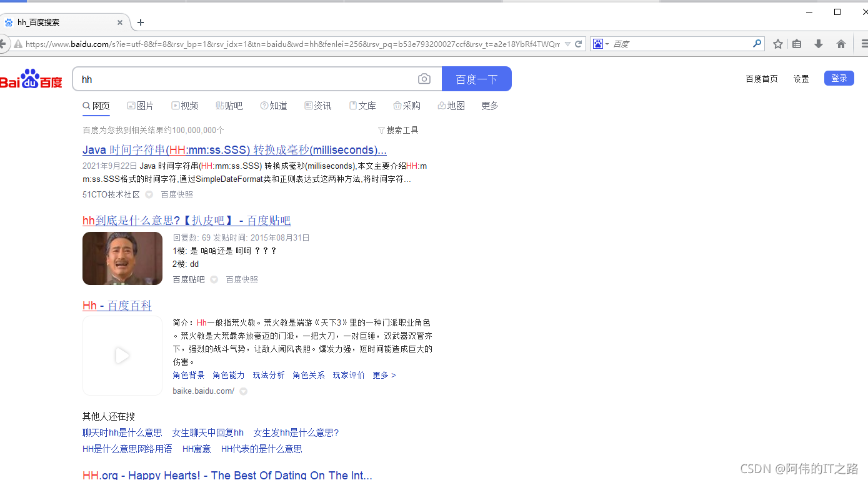
Task: Reload the page with the refresh icon
Action: pos(578,44)
